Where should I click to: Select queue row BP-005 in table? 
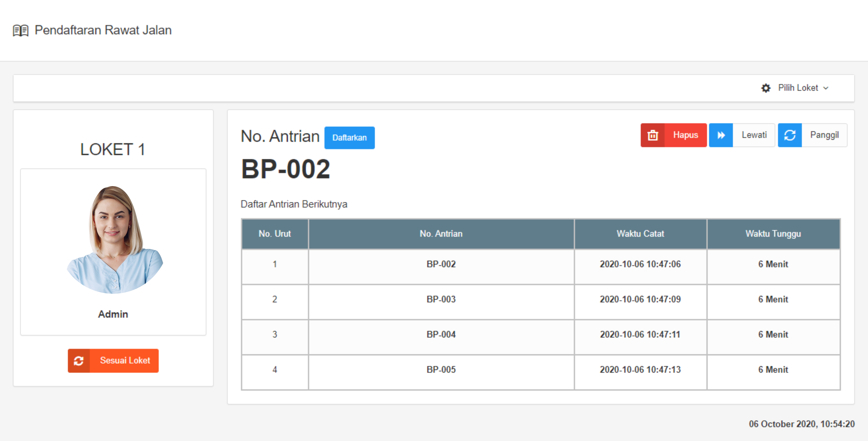pyautogui.click(x=441, y=370)
